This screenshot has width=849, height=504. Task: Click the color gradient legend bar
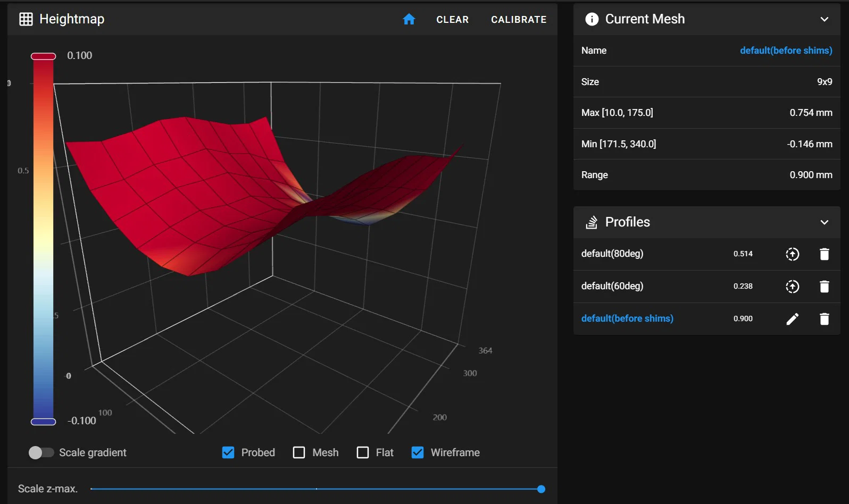[x=44, y=239]
